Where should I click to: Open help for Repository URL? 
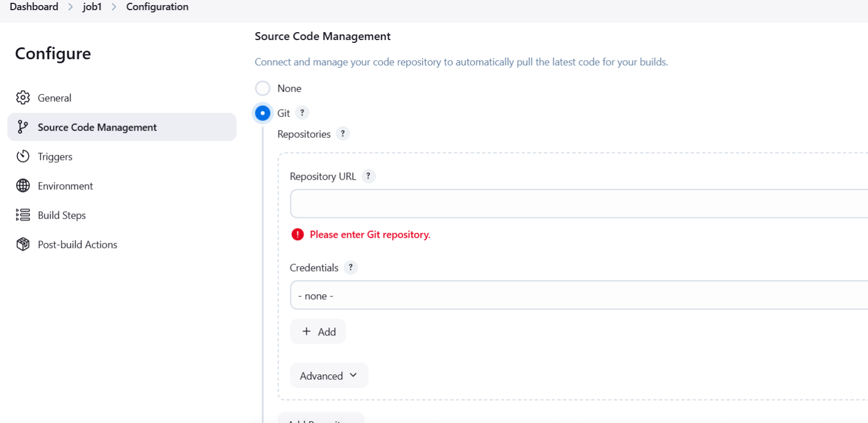(368, 176)
